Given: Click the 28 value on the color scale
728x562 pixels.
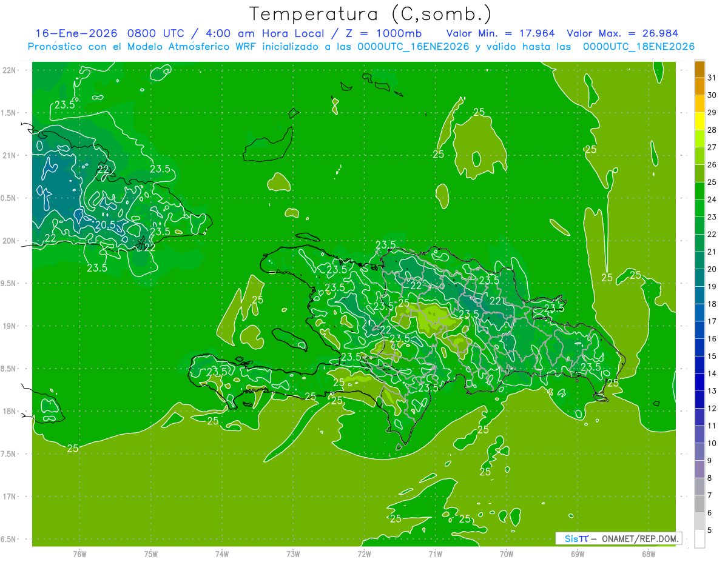Looking at the screenshot, I should pos(712,130).
